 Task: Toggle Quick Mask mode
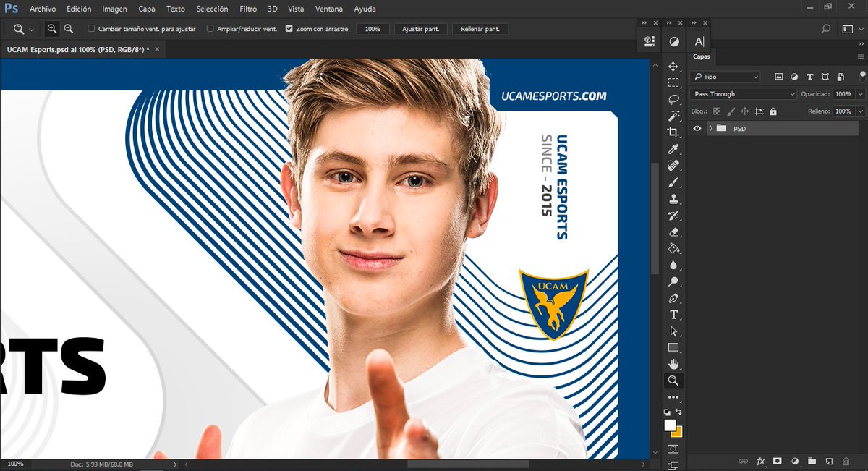(x=673, y=450)
